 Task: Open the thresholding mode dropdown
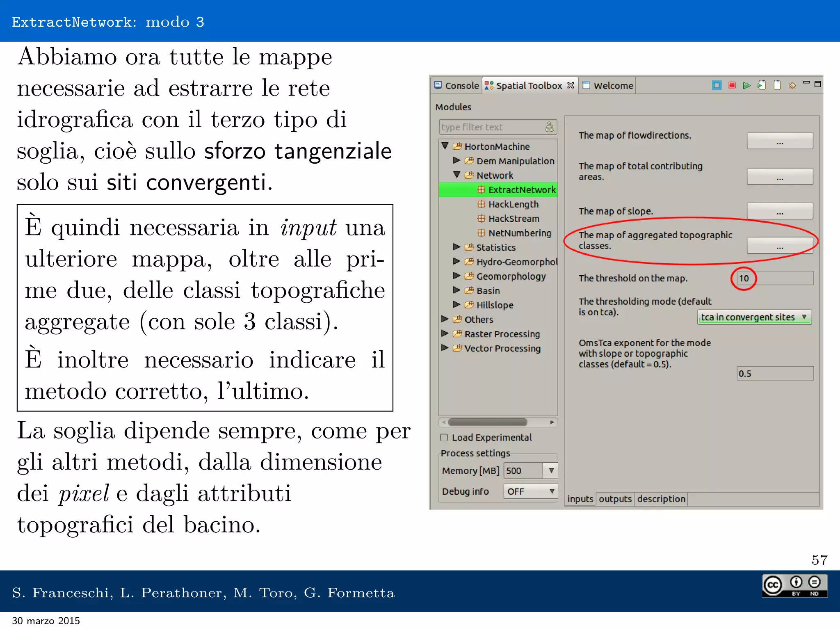point(754,317)
